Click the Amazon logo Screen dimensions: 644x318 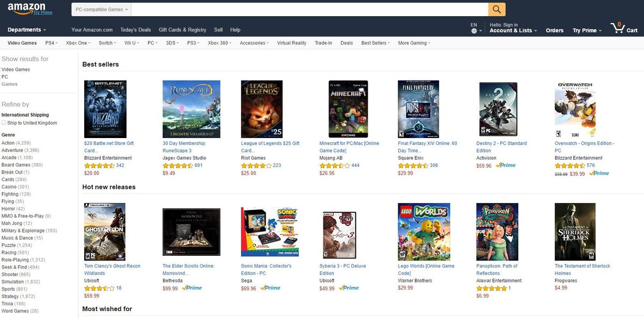pyautogui.click(x=26, y=8)
